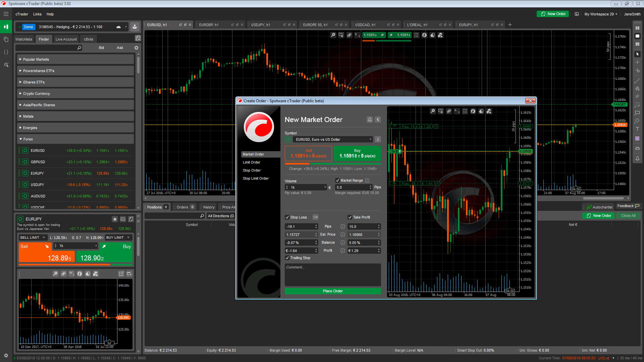This screenshot has width=644, height=362.
Task: Set price alert bell in New Market Order header
Action: tap(370, 120)
